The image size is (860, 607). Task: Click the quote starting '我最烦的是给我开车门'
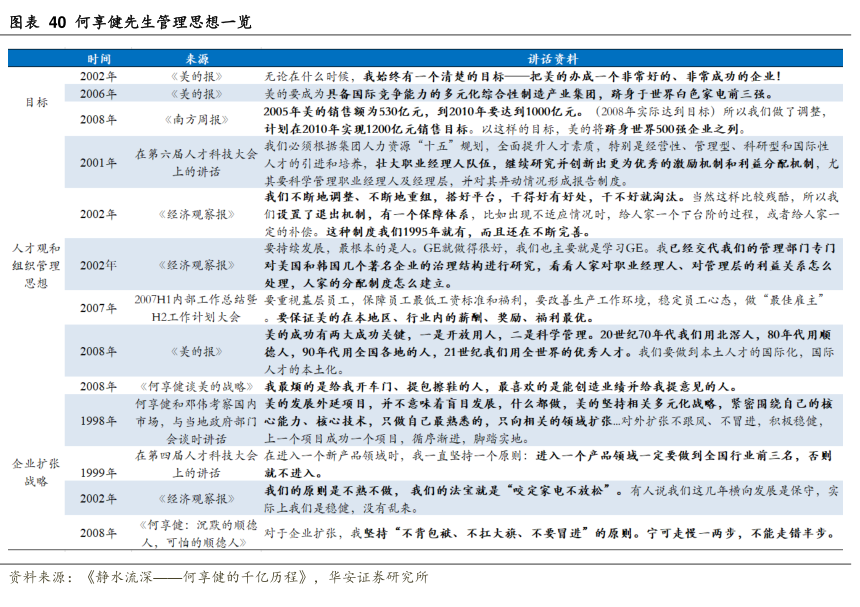coord(502,387)
